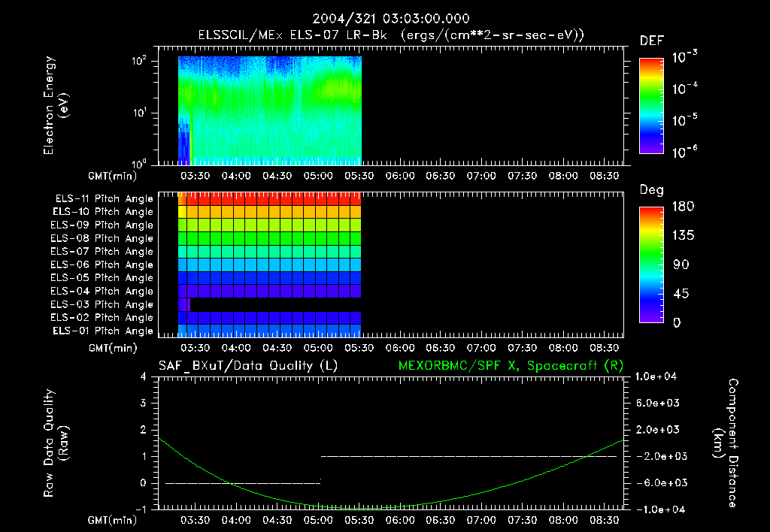This screenshot has height=532, width=770.
Task: Click the ELS-10 Pitch Angle row label
Action: pos(103,212)
